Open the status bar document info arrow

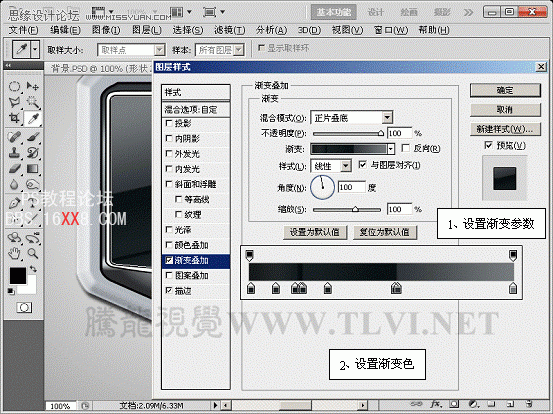coord(215,406)
